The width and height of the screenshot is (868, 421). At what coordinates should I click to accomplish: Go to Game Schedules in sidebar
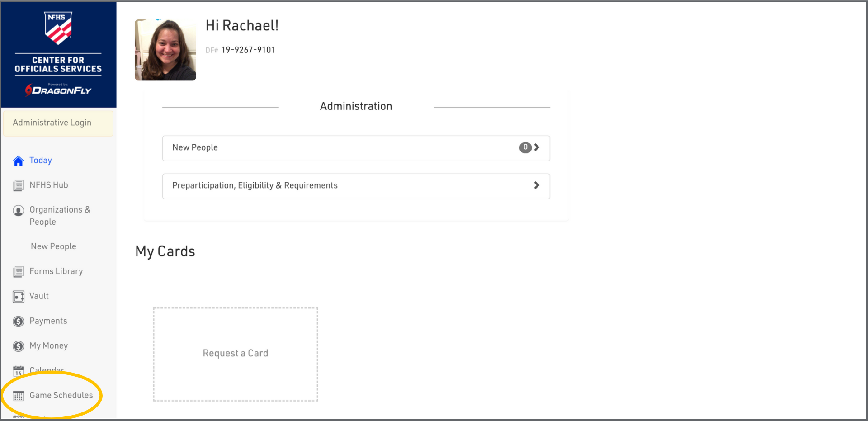point(61,395)
